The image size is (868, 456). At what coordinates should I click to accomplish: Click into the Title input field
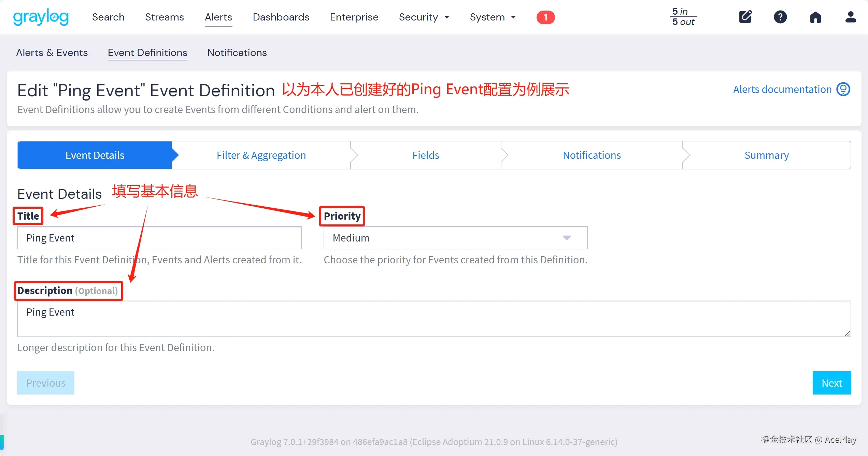(159, 238)
